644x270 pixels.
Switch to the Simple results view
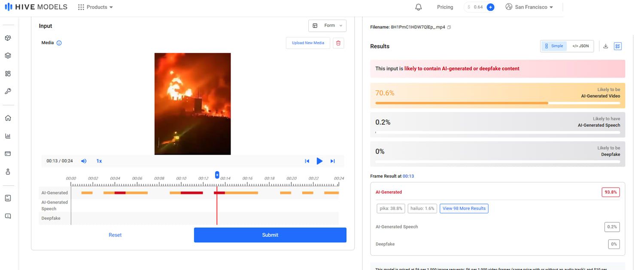(554, 46)
